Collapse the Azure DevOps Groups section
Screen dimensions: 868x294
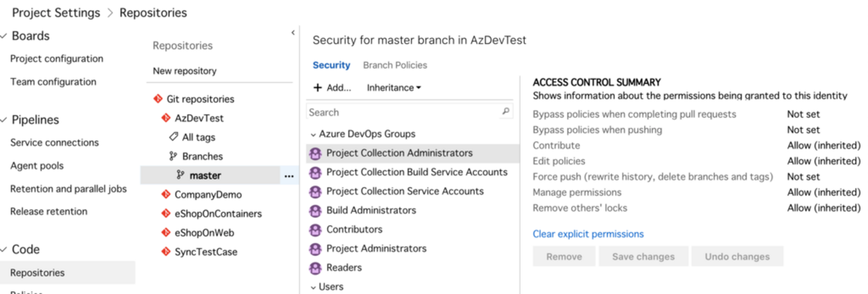tap(314, 134)
